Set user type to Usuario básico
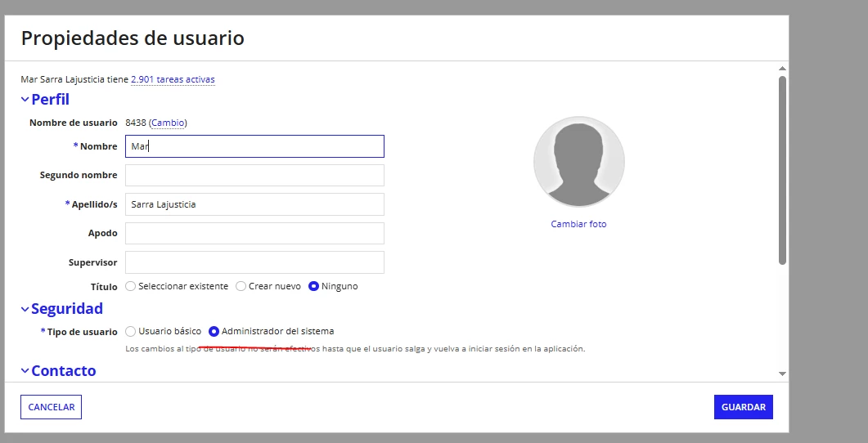This screenshot has height=443, width=868. tap(131, 332)
